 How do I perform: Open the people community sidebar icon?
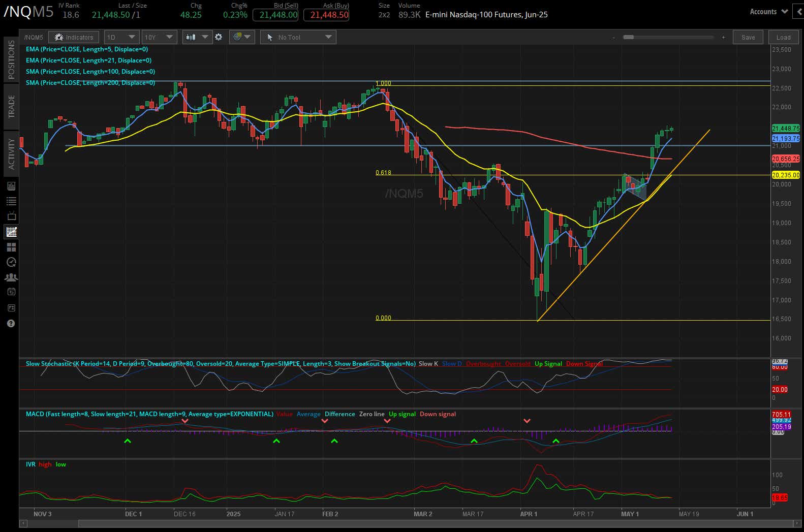tap(11, 277)
